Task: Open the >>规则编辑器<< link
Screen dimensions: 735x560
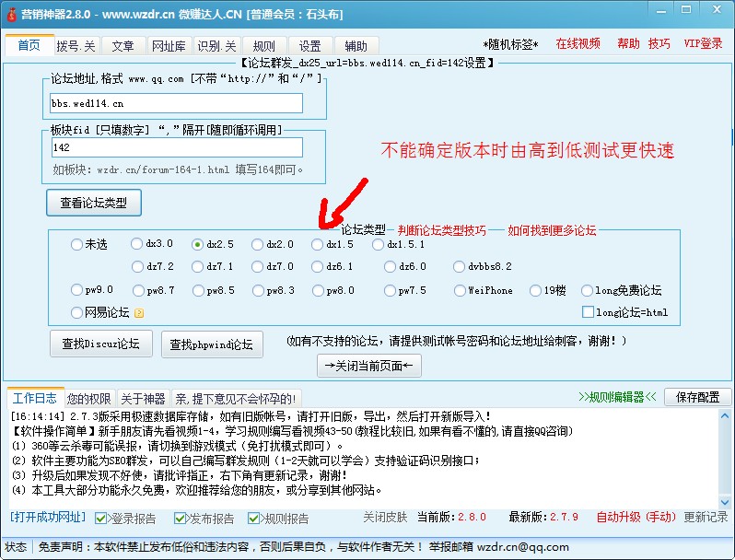Action: click(x=618, y=397)
